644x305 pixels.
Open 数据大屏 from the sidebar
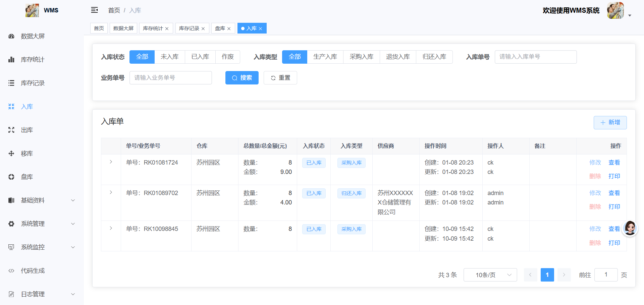pyautogui.click(x=33, y=36)
